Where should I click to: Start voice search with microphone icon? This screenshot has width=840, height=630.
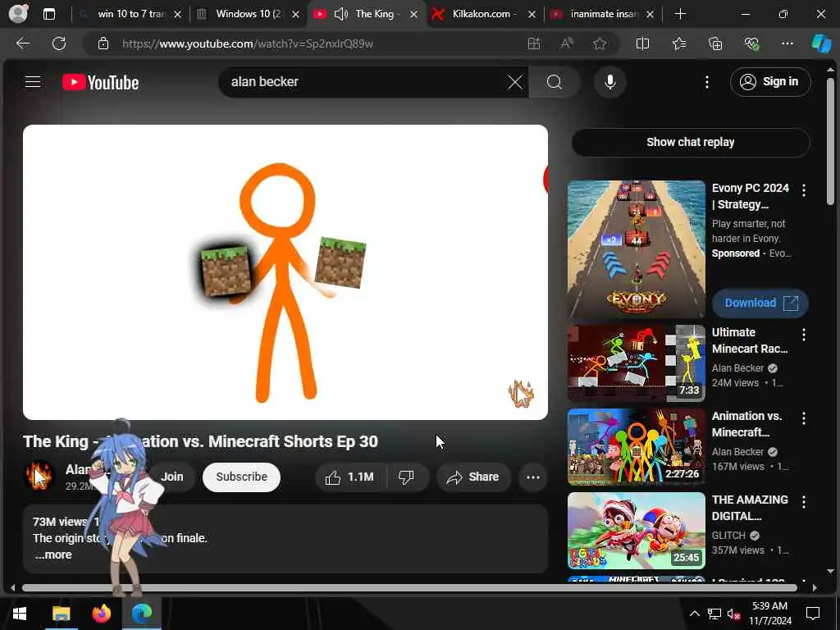[609, 82]
